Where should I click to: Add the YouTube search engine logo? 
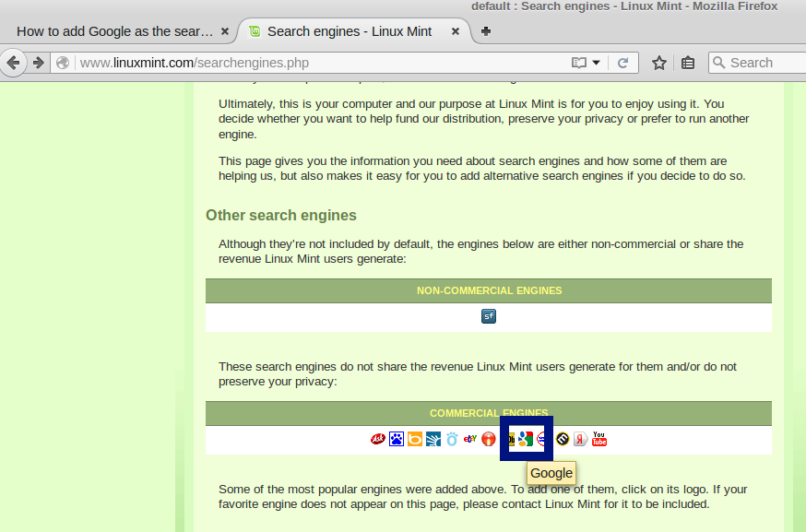[x=599, y=439]
